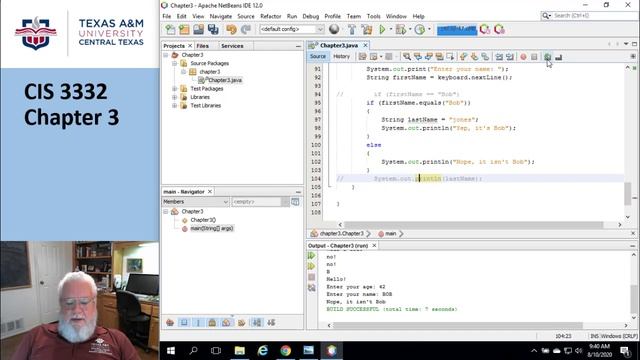Viewport: 640px width, 360px height.
Task: Open the Profile Project dropdown arrow
Action: pyautogui.click(x=429, y=29)
